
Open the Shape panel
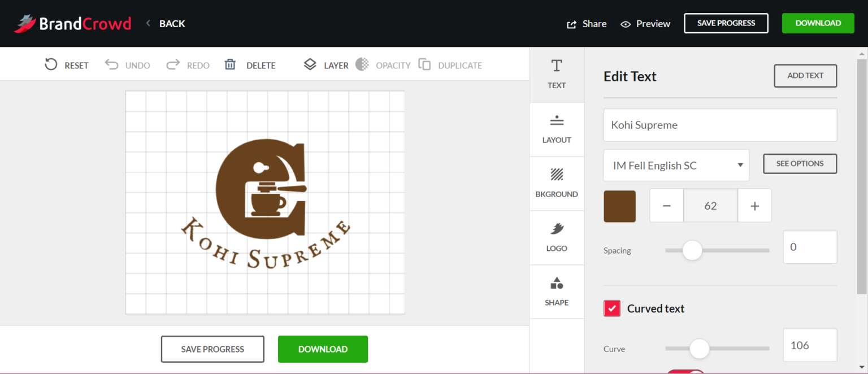click(x=557, y=292)
